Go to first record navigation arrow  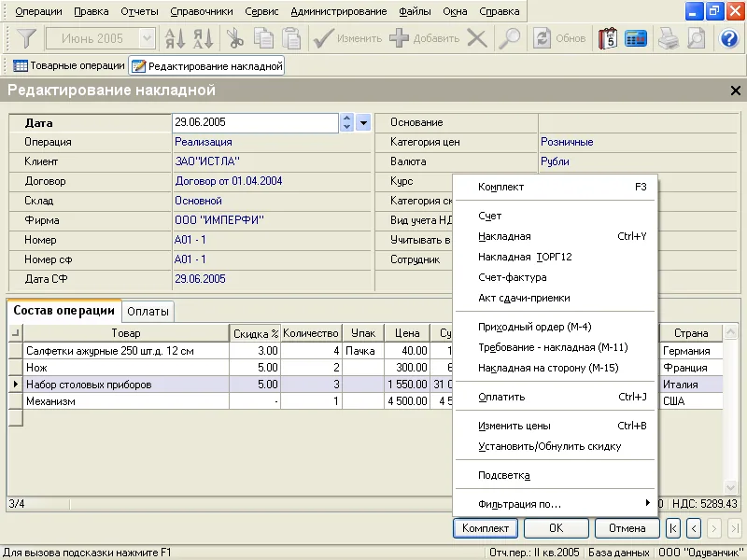coord(673,528)
